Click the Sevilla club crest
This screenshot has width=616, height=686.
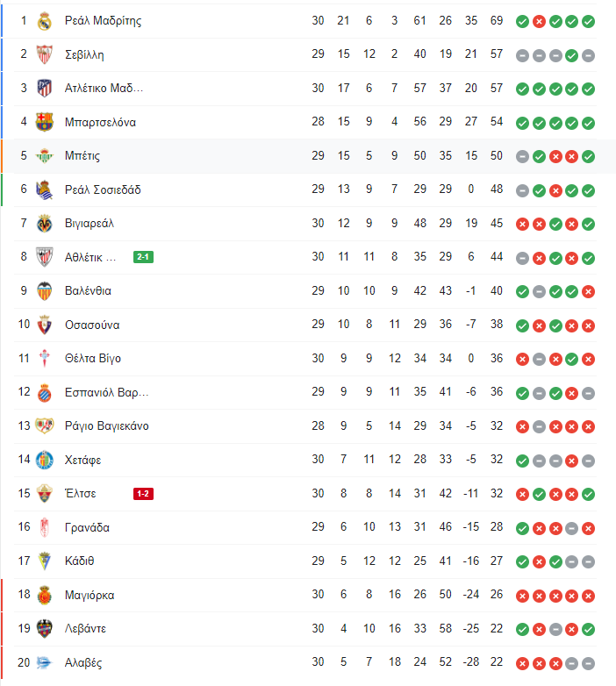[44, 54]
